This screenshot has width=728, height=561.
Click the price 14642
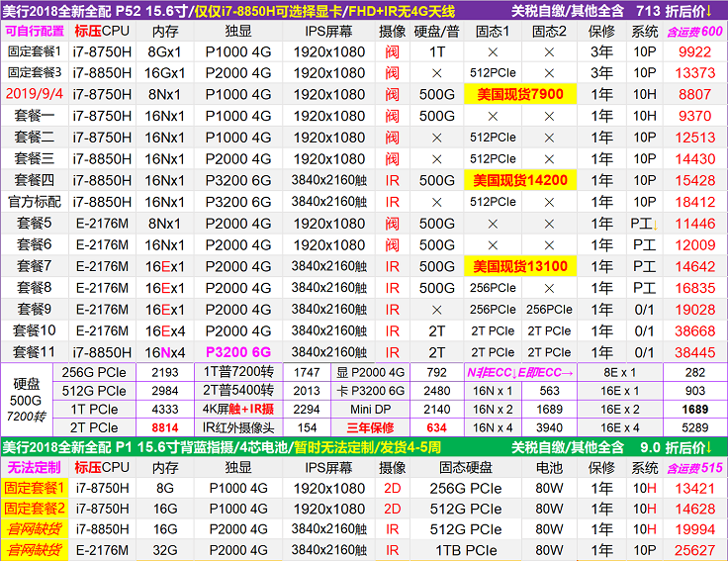pos(694,266)
